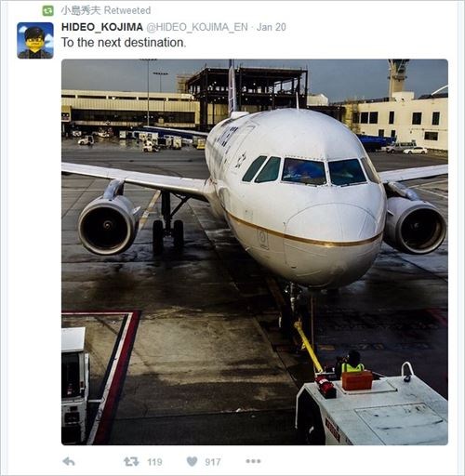
Task: View the 917 likes count
Action: (213, 462)
